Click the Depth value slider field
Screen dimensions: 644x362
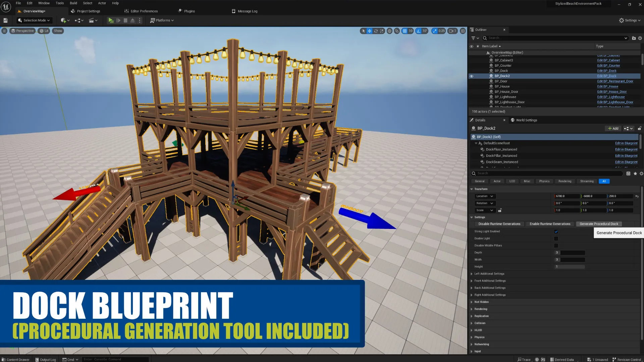click(x=570, y=253)
